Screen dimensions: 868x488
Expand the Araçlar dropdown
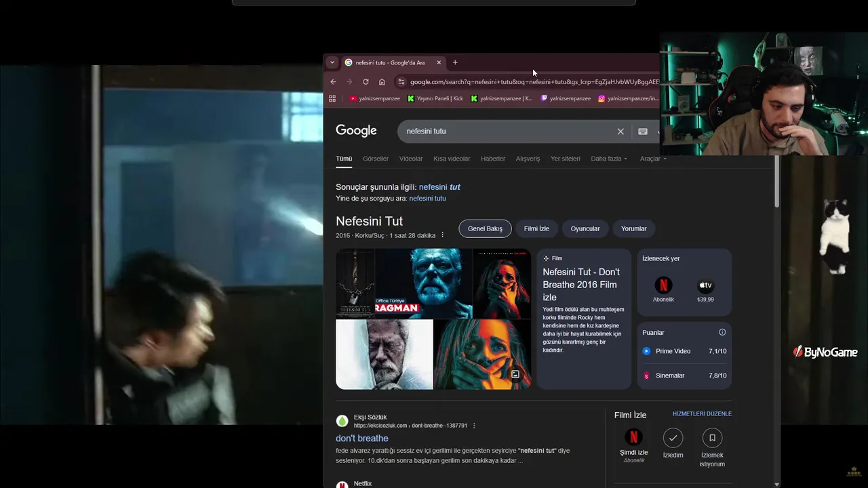coord(653,159)
